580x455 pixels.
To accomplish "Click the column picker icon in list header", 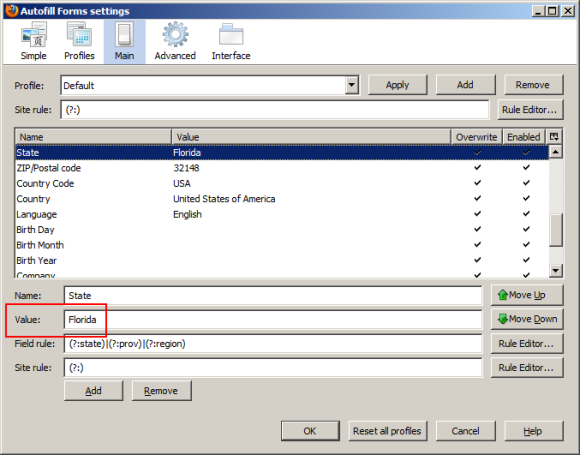I will 554,137.
